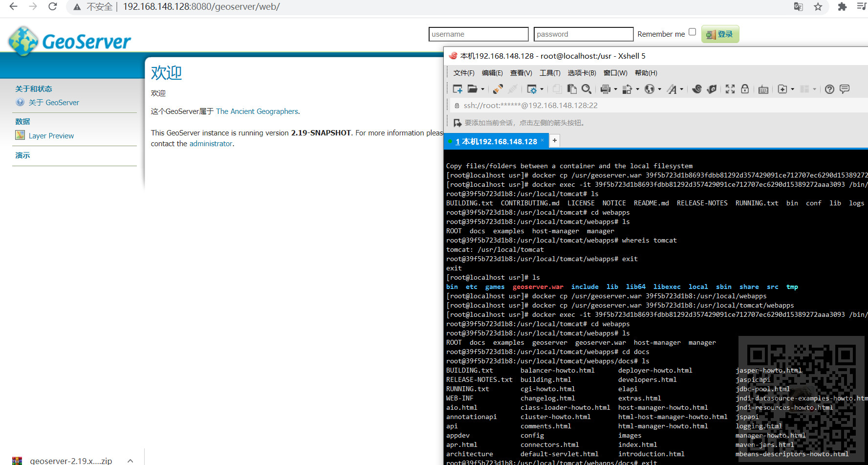868x465 pixels.
Task: Expand the Properties dropdown arrow in Xshell
Action: pyautogui.click(x=542, y=89)
